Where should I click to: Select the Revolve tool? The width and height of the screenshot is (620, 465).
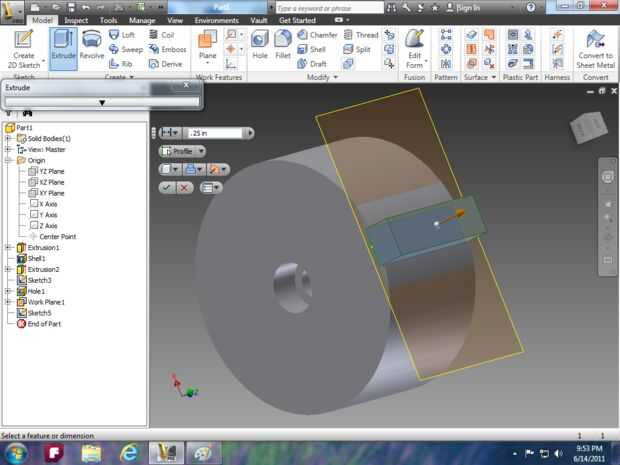[92, 45]
